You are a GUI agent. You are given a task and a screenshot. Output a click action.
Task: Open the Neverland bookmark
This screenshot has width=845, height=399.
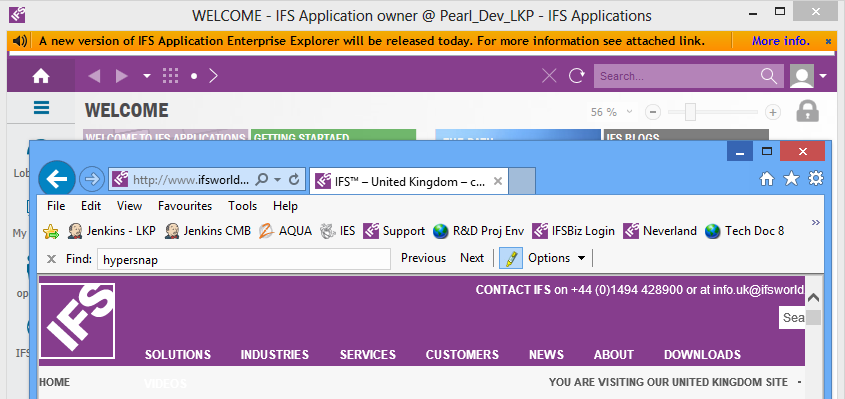pyautogui.click(x=660, y=231)
